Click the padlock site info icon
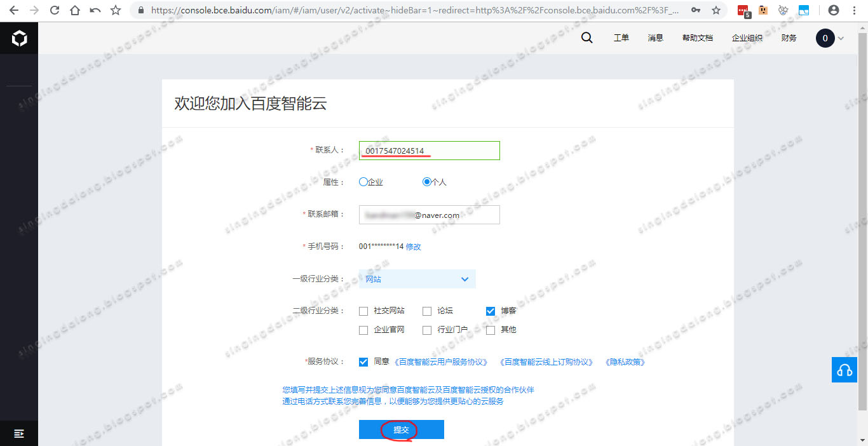868x446 pixels. point(141,10)
